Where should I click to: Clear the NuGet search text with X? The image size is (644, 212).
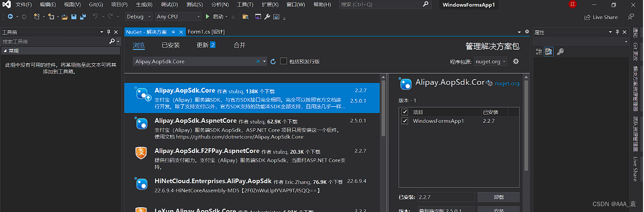click(258, 61)
